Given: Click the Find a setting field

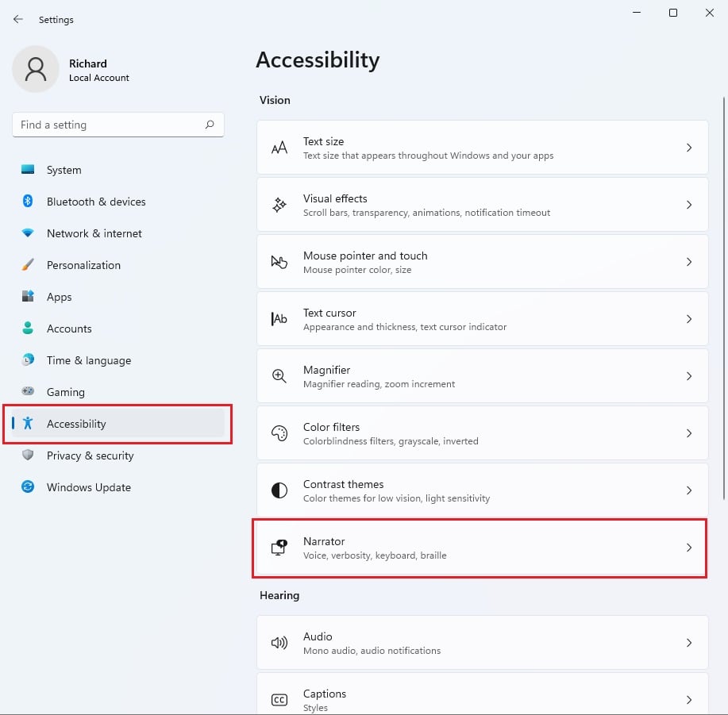Looking at the screenshot, I should tap(118, 125).
